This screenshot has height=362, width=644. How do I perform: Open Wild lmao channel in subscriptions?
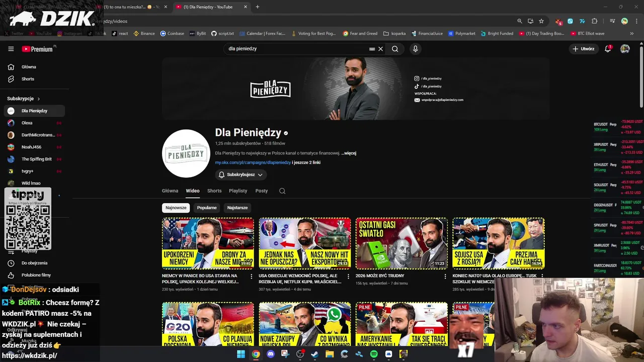tap(34, 183)
